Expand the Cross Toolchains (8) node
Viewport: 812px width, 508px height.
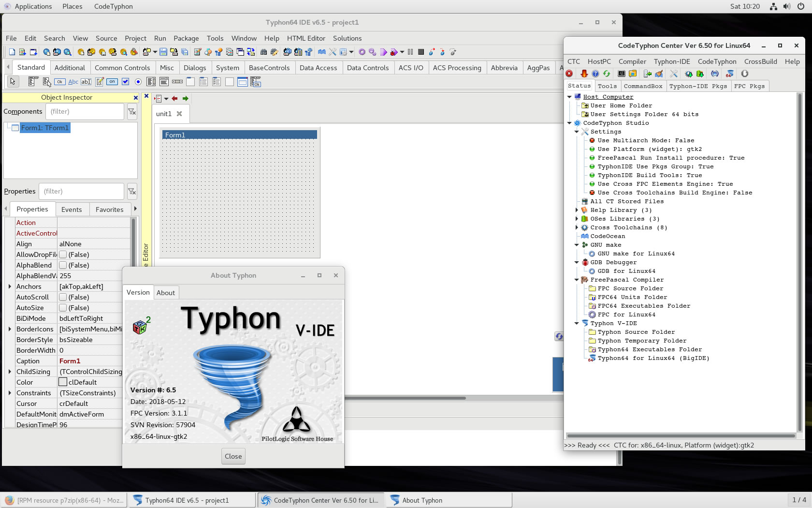pos(577,227)
